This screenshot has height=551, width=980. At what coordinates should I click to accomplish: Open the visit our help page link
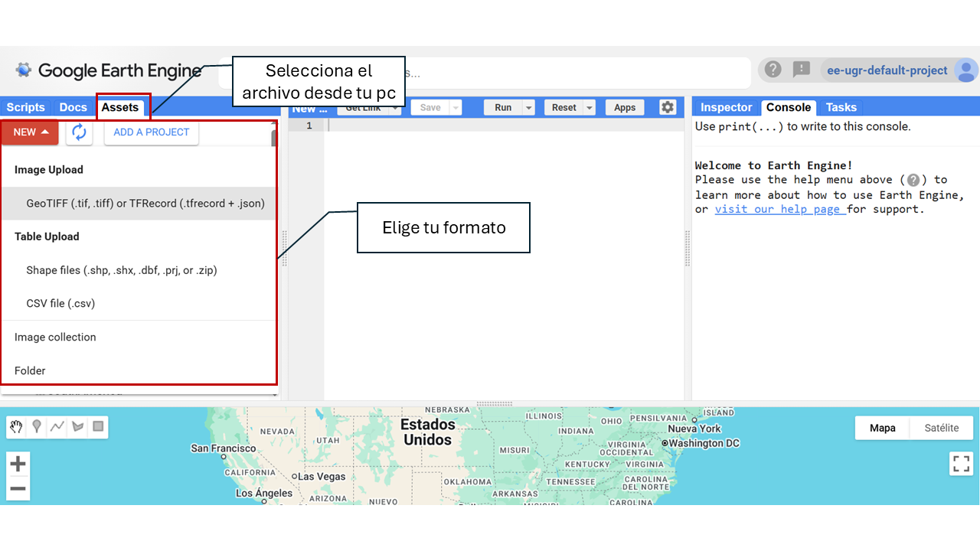780,209
